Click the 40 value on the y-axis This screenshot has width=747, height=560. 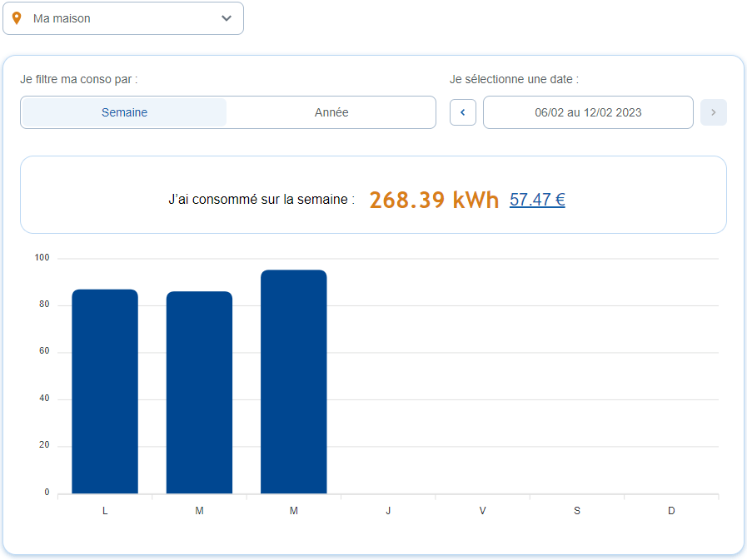click(44, 398)
